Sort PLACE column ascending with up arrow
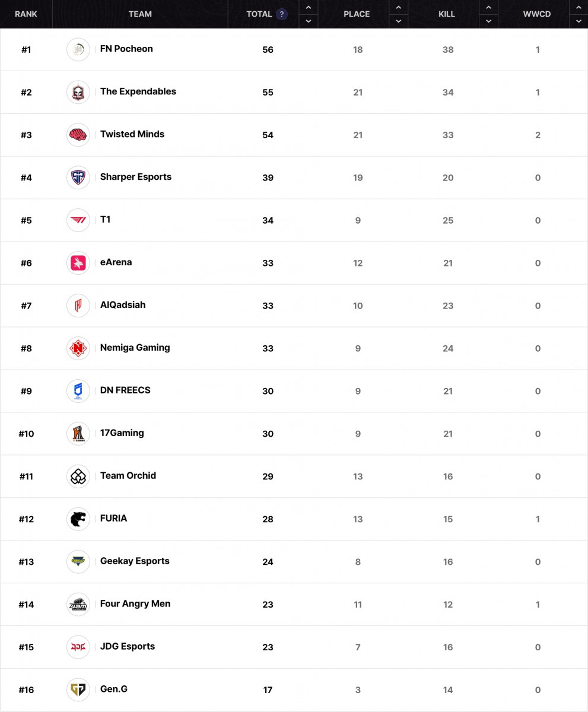Screen dimensions: 588x712 coord(398,8)
